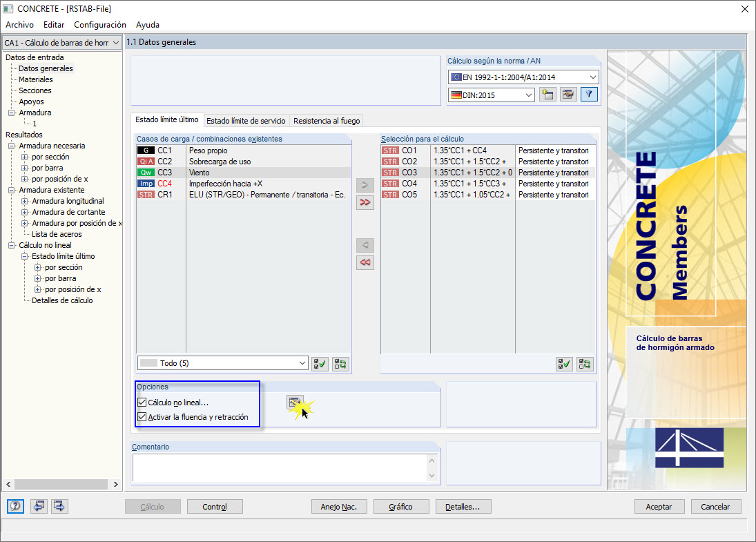Remove all combinations with double left arrow

[x=365, y=262]
